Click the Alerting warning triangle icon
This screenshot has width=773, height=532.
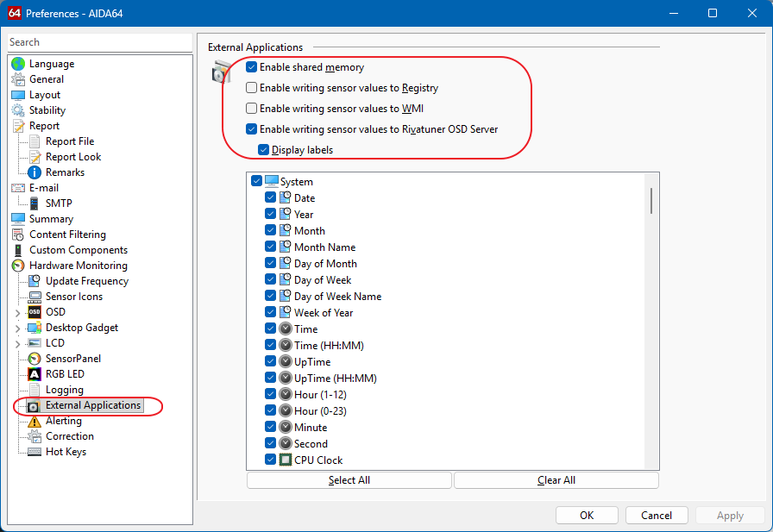tap(35, 421)
